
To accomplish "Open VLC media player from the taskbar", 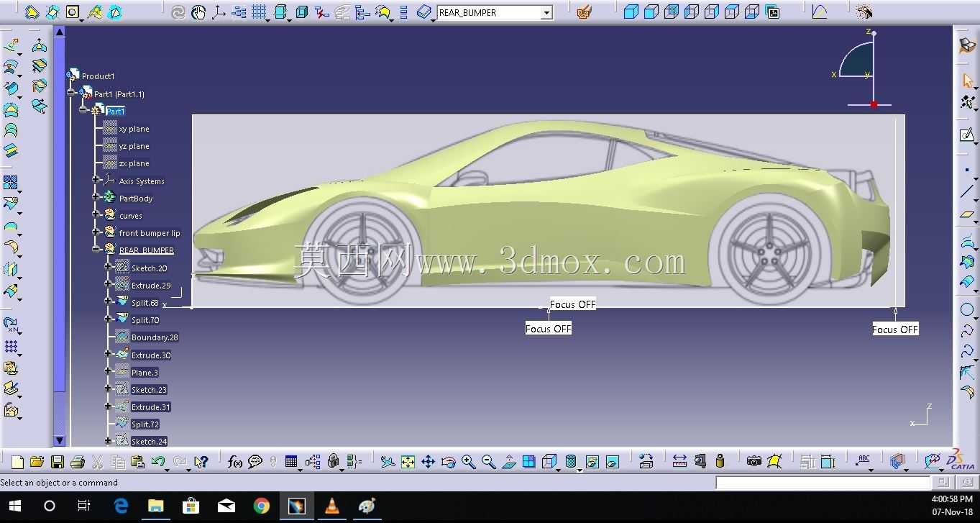I will (x=331, y=506).
